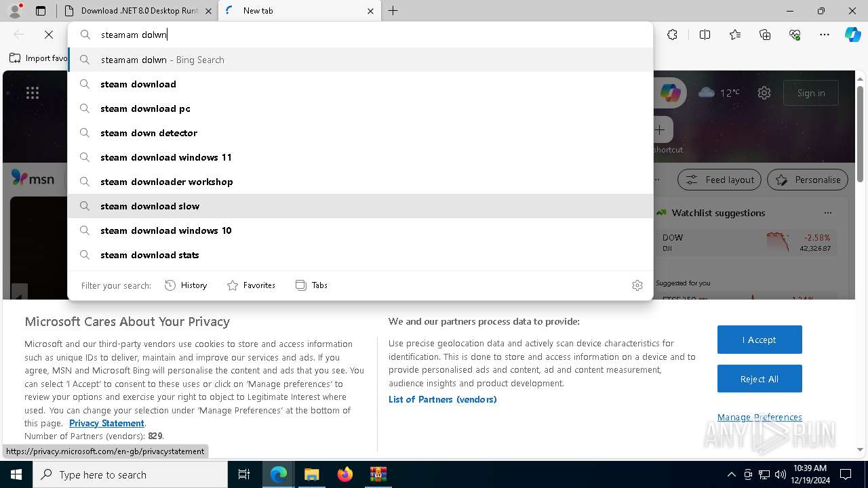868x488 pixels.
Task: Show the 12°C weather widget
Action: click(719, 93)
